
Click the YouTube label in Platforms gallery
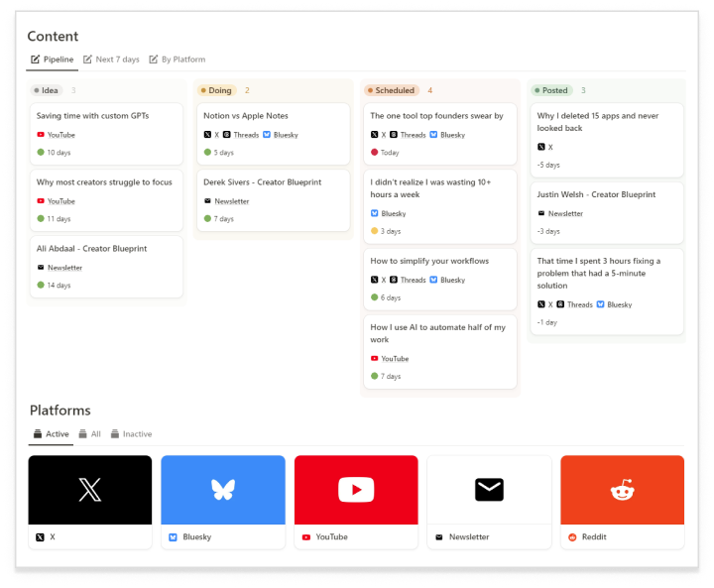pyautogui.click(x=331, y=537)
